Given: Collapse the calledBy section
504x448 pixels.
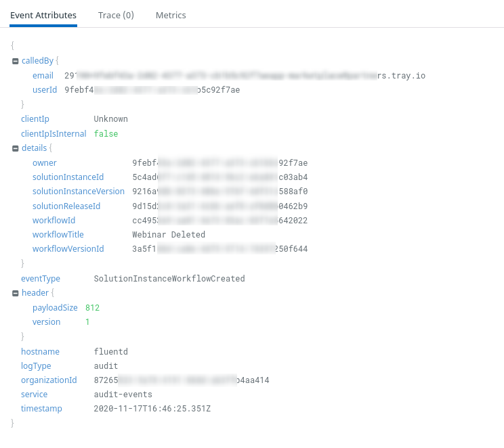Looking at the screenshot, I should coord(15,61).
